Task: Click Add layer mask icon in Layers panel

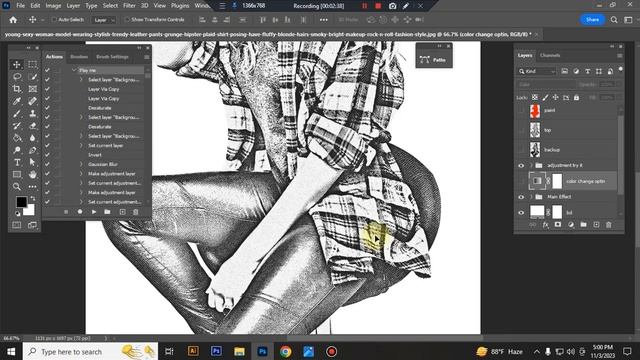Action: (558, 225)
